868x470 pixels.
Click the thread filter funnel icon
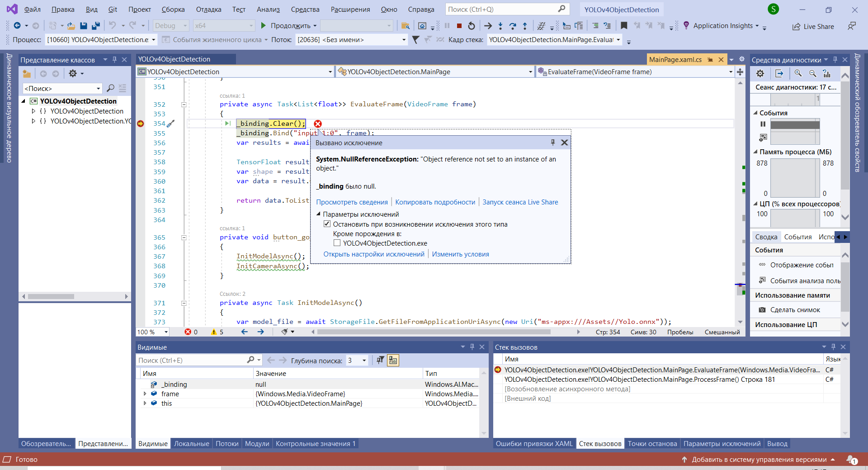click(416, 40)
